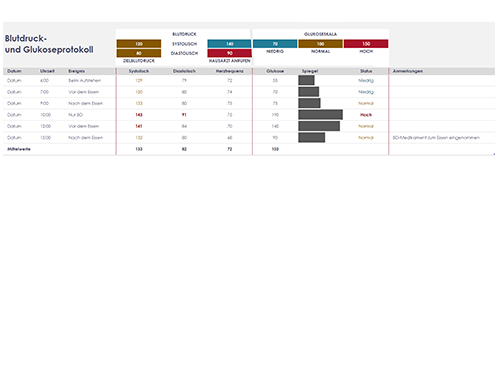498x382 pixels.
Task: Select the Mittelwerte row label
Action: point(19,149)
